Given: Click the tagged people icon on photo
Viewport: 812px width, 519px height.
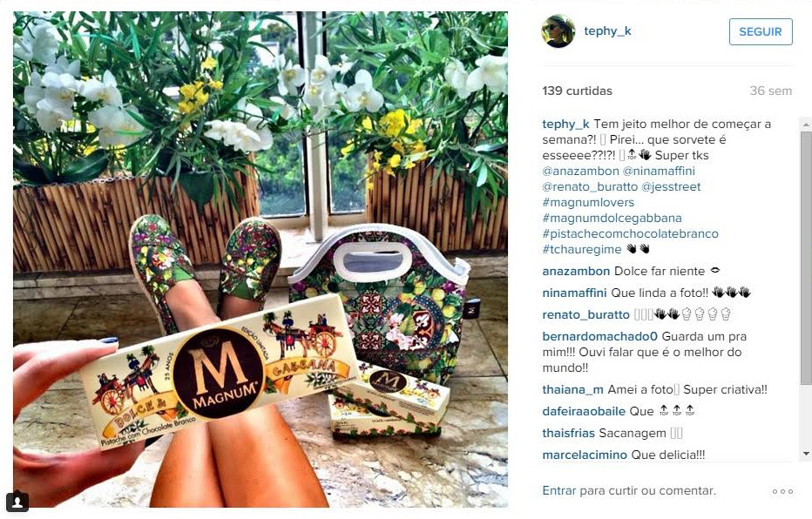Looking at the screenshot, I should pos(17,501).
